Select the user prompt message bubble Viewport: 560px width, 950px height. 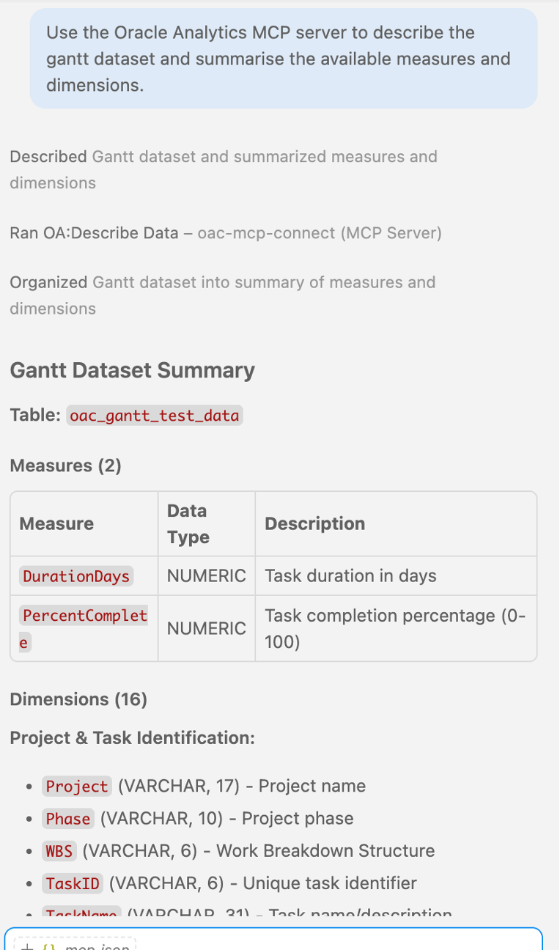284,59
